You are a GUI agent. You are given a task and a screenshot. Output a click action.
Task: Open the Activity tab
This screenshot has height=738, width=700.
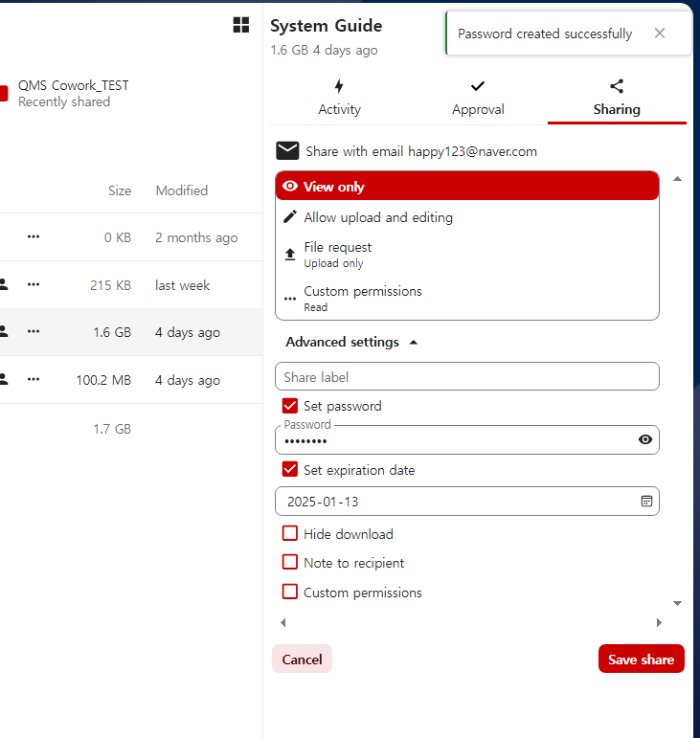coord(339,99)
